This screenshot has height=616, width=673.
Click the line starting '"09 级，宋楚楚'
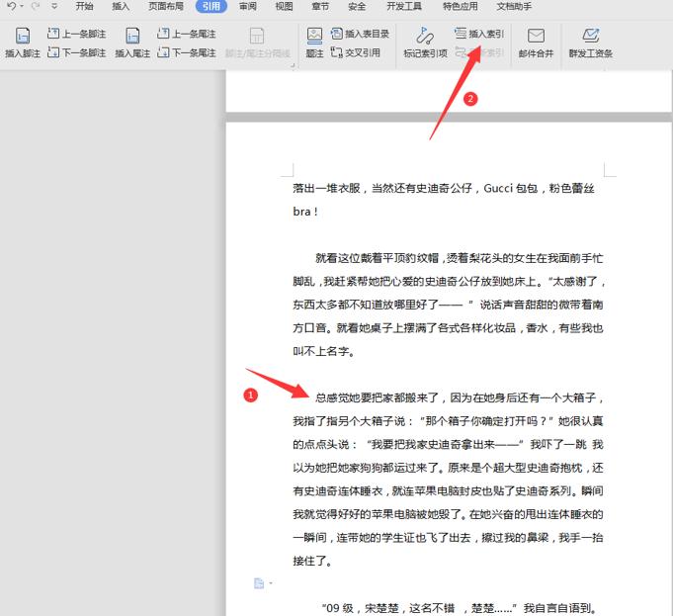pyautogui.click(x=460, y=608)
